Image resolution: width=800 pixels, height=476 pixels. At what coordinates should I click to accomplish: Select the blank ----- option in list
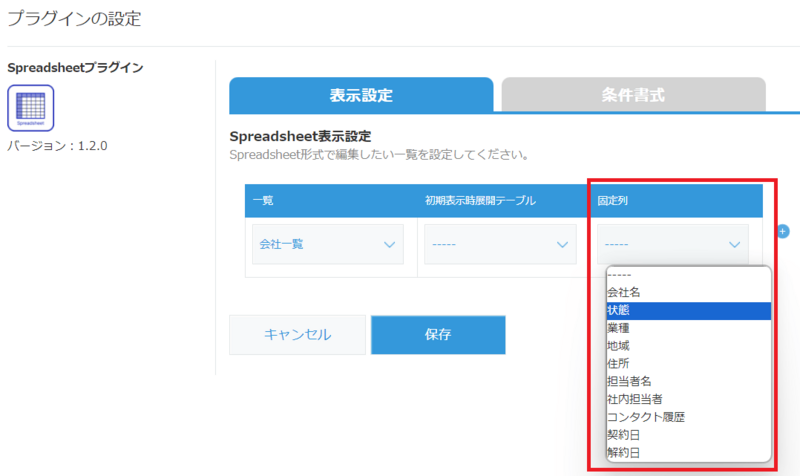[x=688, y=275]
